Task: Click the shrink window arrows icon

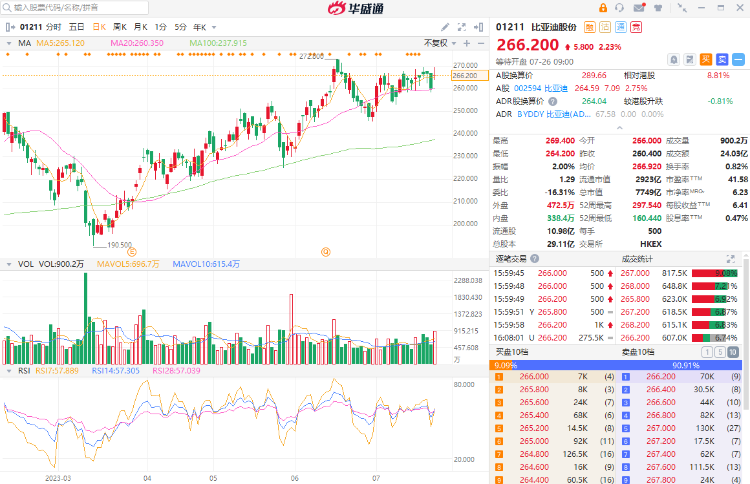Action: 682,8
